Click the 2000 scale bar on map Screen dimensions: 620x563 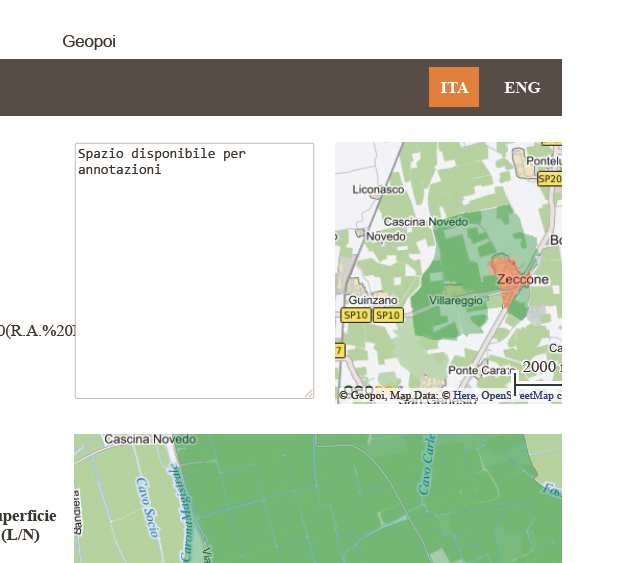pos(538,369)
